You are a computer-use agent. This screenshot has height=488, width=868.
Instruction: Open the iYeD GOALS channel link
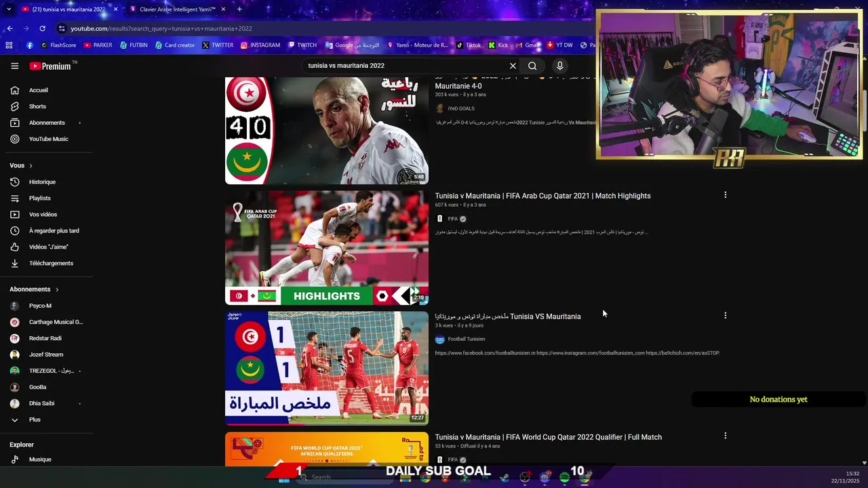[x=461, y=108]
